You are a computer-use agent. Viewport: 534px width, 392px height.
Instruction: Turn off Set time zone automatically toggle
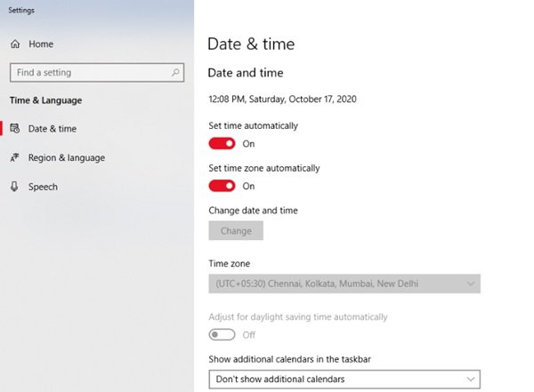(x=222, y=186)
